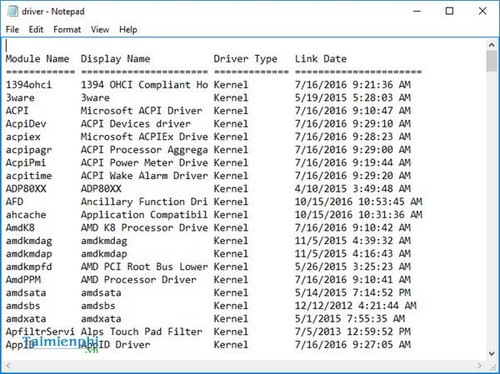Click link date 10/15/2016 10:53:45 AM

click(x=359, y=202)
